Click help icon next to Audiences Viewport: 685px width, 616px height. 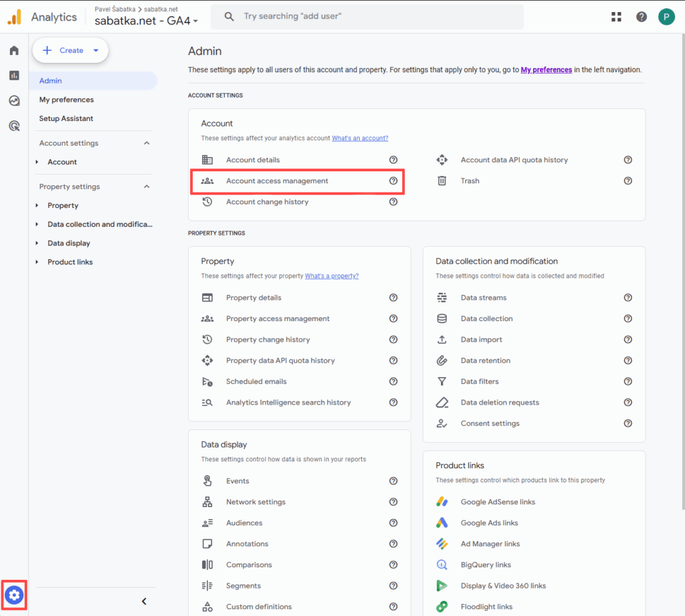coord(393,523)
